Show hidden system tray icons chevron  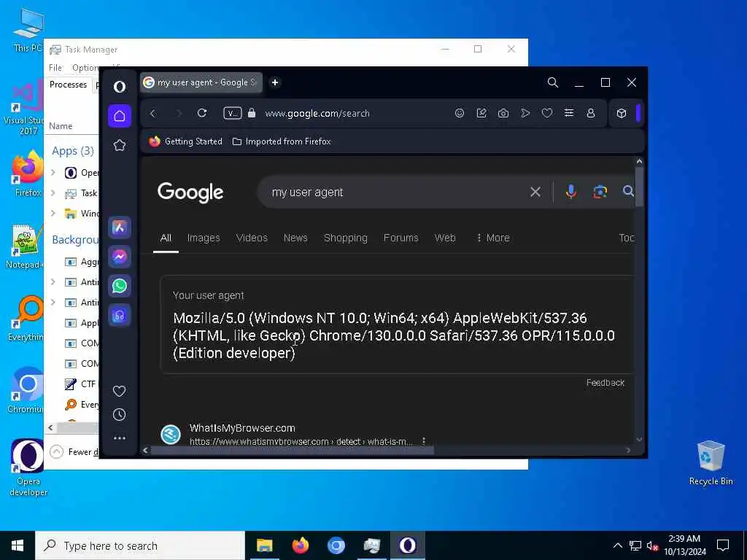[617, 545]
